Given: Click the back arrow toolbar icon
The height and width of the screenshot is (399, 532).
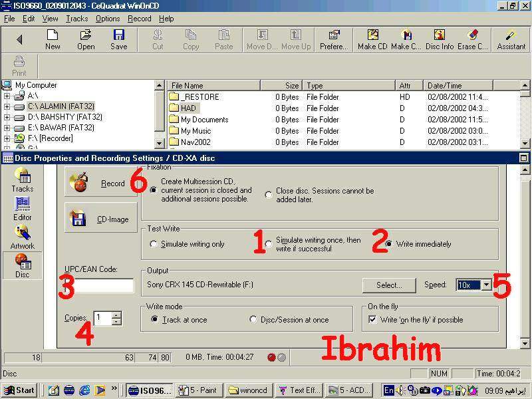Looking at the screenshot, I should (x=19, y=40).
